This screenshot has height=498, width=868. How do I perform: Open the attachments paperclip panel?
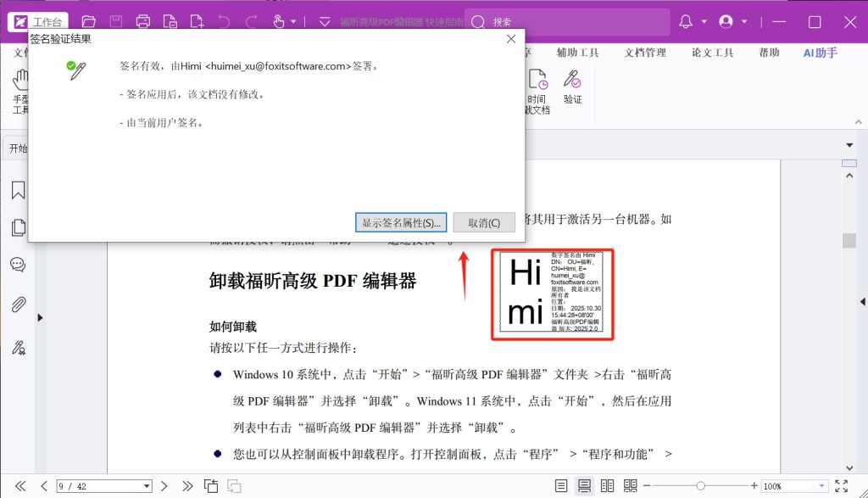point(18,305)
